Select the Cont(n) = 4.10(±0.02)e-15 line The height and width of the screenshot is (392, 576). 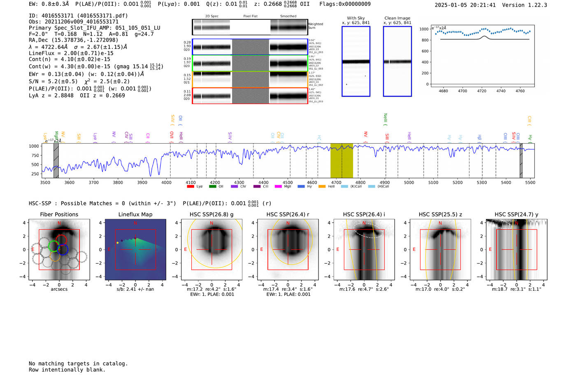[x=70, y=59]
